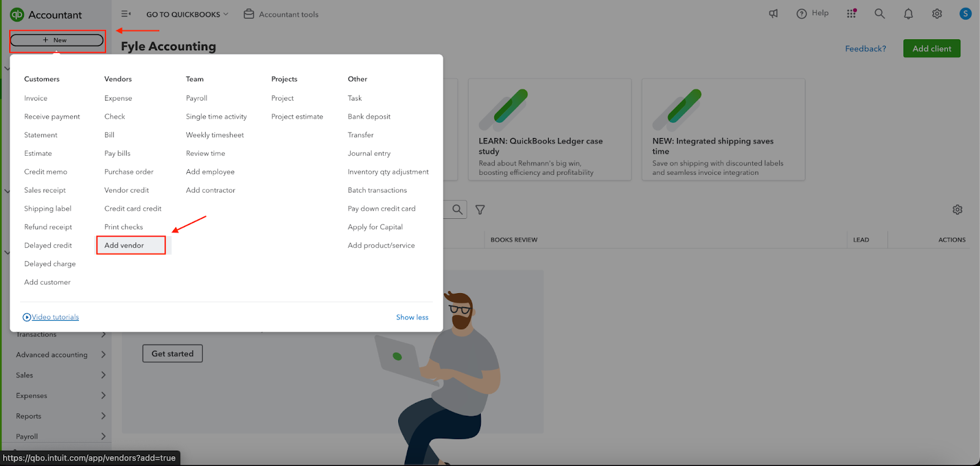Choose Pay bills in the menu
Viewport: 980px width, 466px height.
117,153
